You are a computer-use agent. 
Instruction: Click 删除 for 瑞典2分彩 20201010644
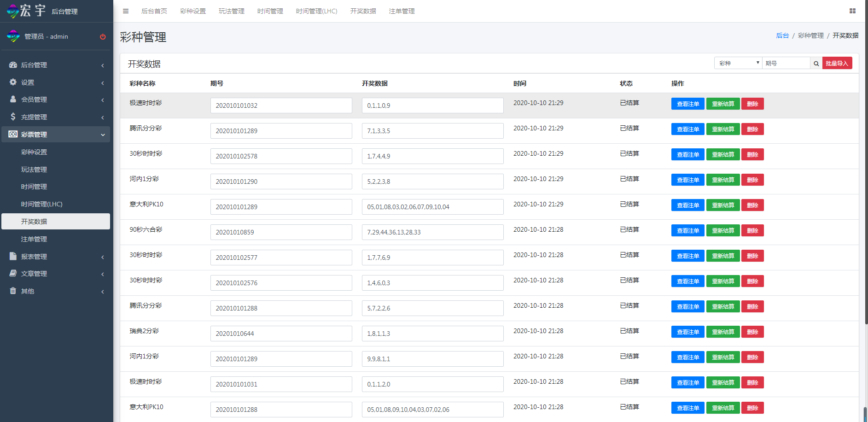(752, 332)
